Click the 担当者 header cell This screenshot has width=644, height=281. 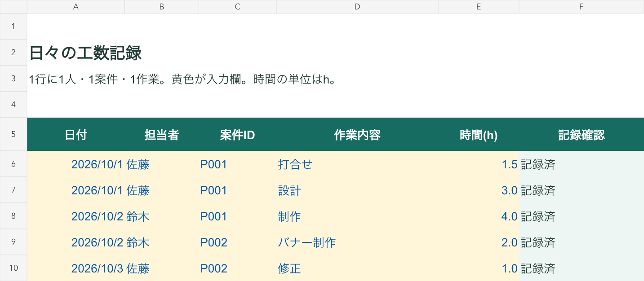162,134
